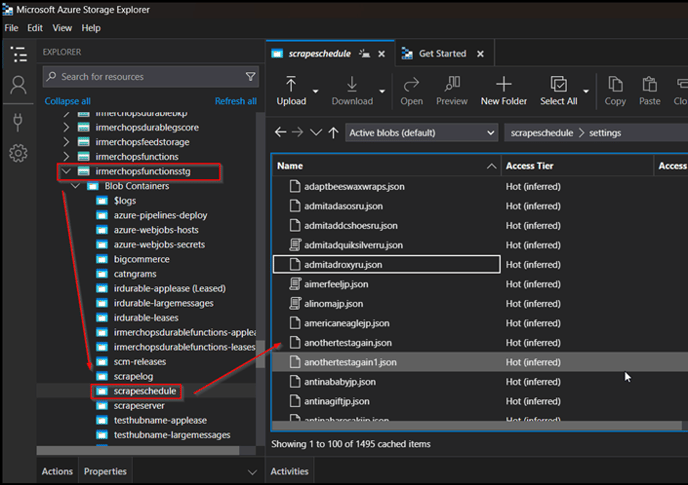Open the Active blobs (default) dropdown
The height and width of the screenshot is (485, 688).
422,133
